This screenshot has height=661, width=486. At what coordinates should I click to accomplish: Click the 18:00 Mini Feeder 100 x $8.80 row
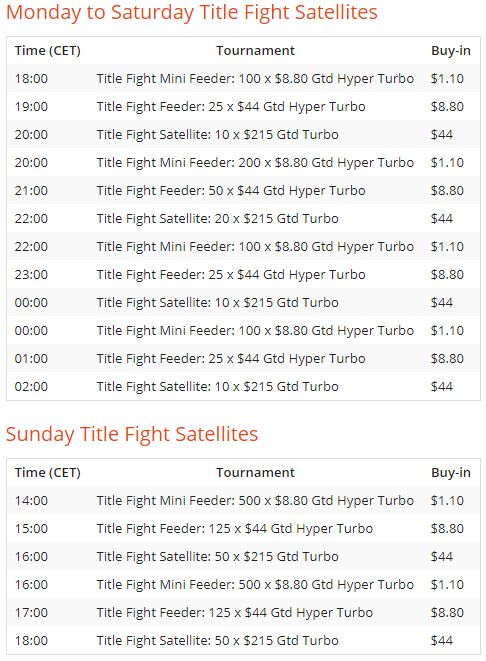(243, 78)
